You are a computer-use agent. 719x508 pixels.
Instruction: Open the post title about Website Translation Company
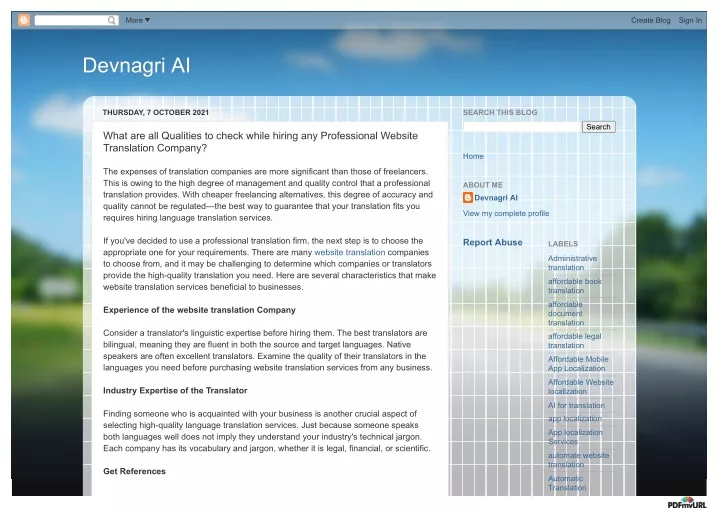[260, 142]
